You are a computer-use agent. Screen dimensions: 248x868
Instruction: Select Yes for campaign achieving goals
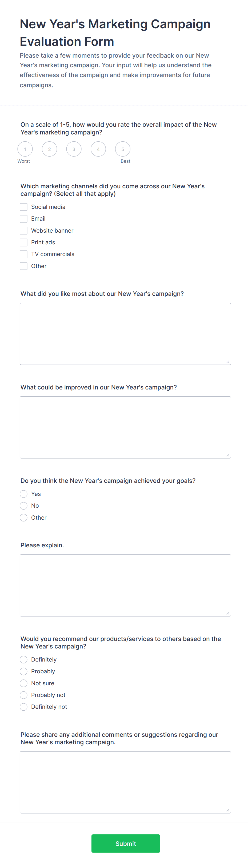click(x=23, y=494)
